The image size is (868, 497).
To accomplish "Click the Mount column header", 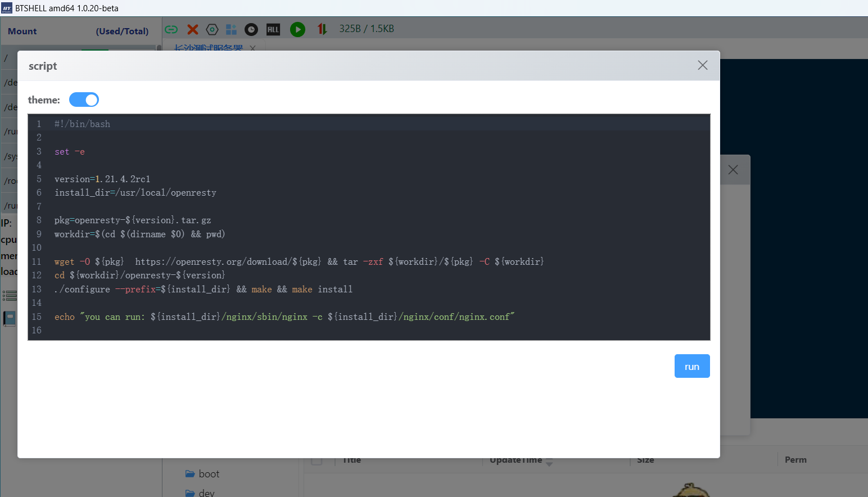I will point(22,31).
